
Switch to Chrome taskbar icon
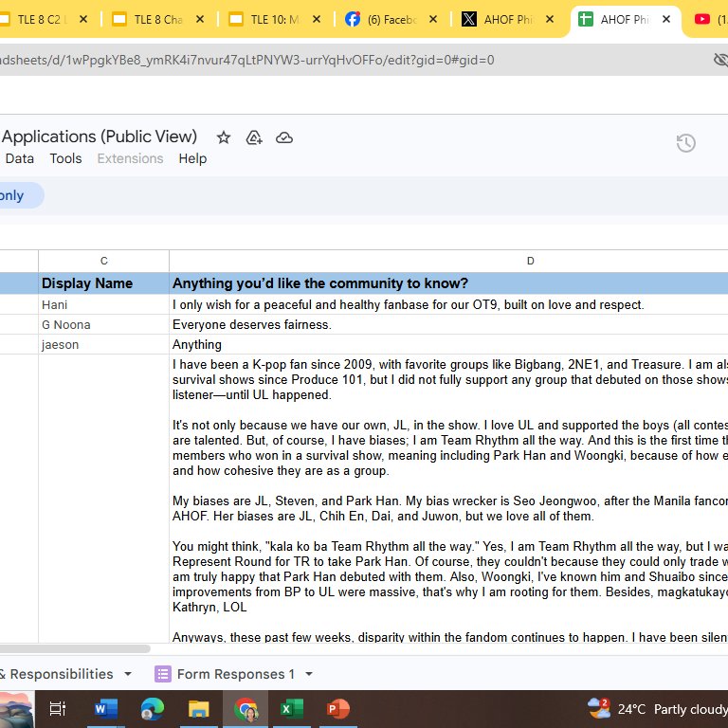[246, 709]
